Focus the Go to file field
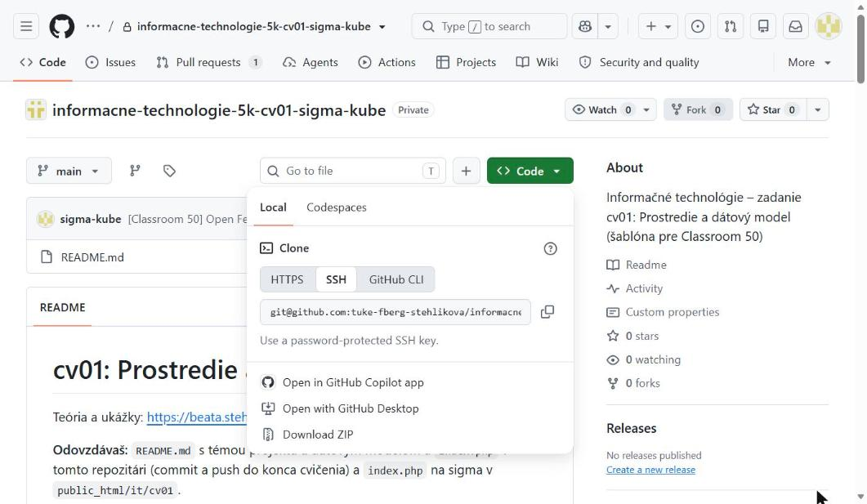 coord(353,172)
